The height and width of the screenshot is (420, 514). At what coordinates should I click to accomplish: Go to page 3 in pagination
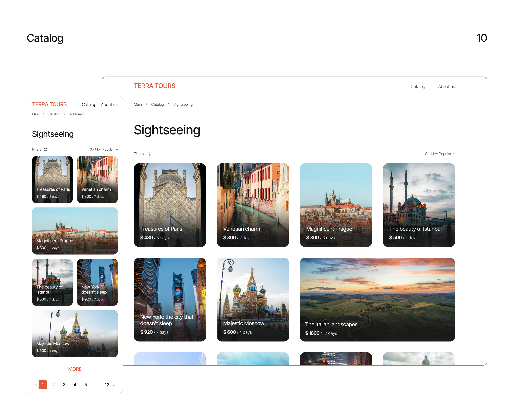point(64,385)
